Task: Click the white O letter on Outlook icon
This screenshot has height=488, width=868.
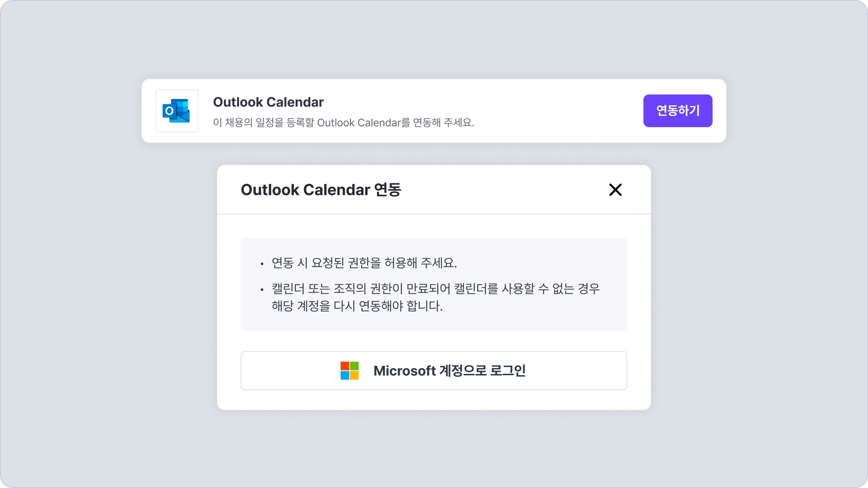Action: click(x=169, y=111)
